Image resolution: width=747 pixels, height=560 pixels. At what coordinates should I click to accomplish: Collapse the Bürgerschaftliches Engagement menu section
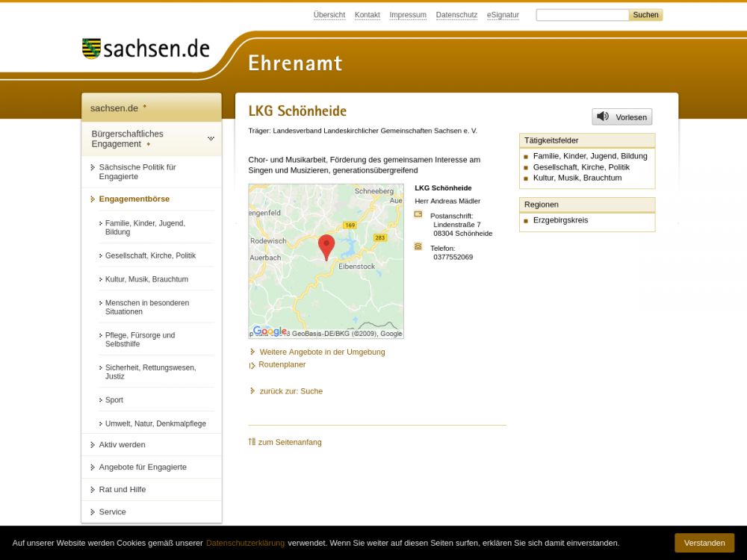pyautogui.click(x=211, y=139)
